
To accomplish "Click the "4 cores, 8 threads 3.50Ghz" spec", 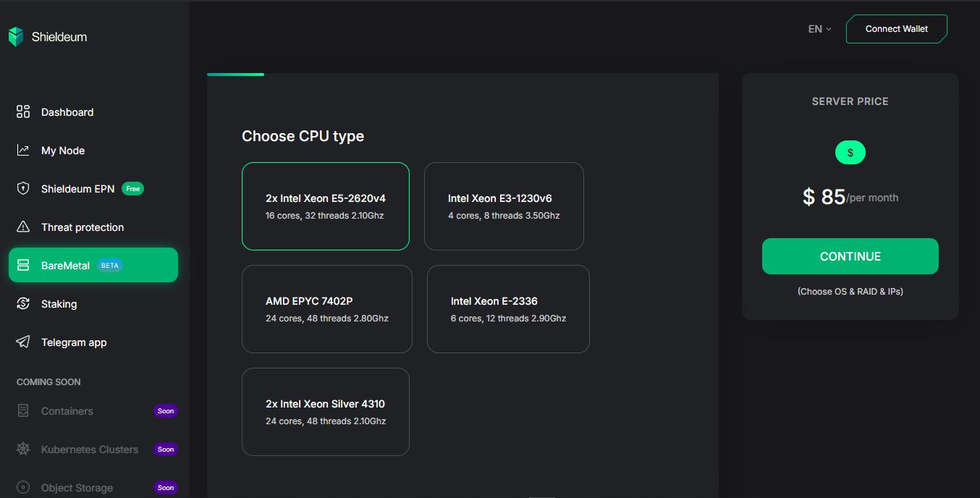I will pyautogui.click(x=504, y=216).
